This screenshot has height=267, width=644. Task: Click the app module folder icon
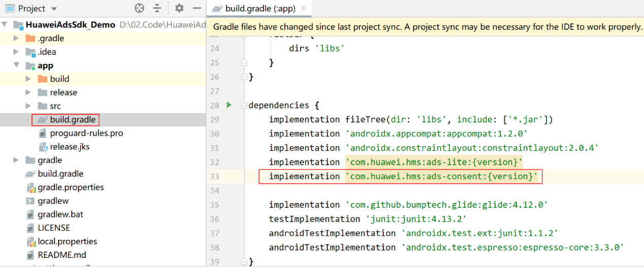pyautogui.click(x=30, y=65)
